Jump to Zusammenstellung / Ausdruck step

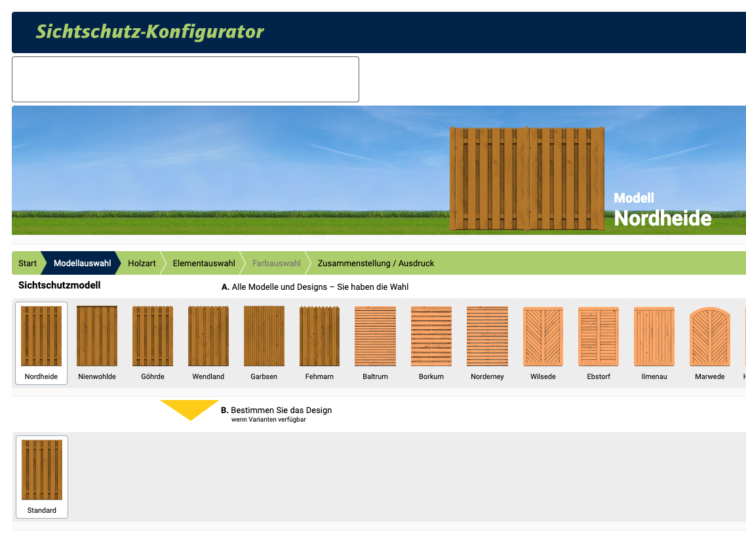point(376,263)
